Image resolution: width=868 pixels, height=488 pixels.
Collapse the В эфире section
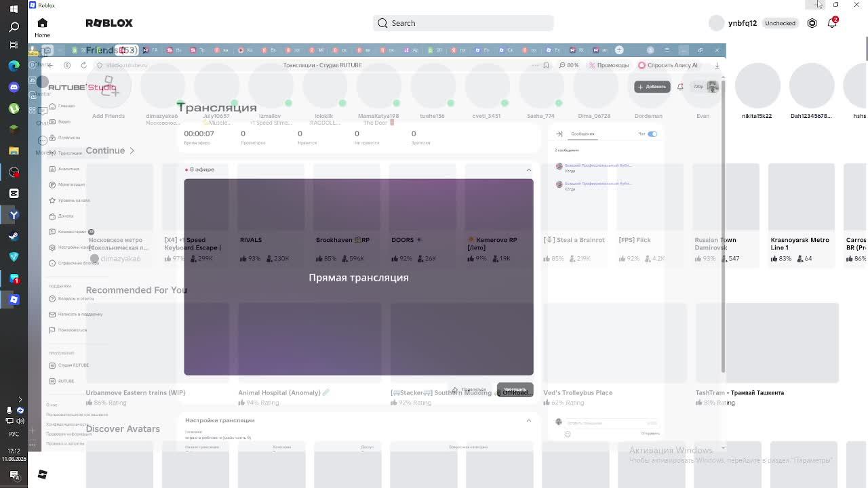tap(529, 169)
